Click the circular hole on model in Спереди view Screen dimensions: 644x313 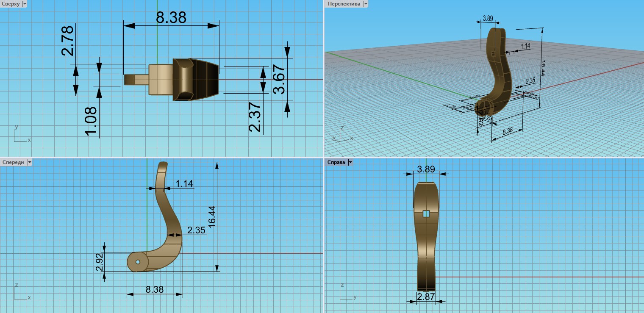pos(138,262)
